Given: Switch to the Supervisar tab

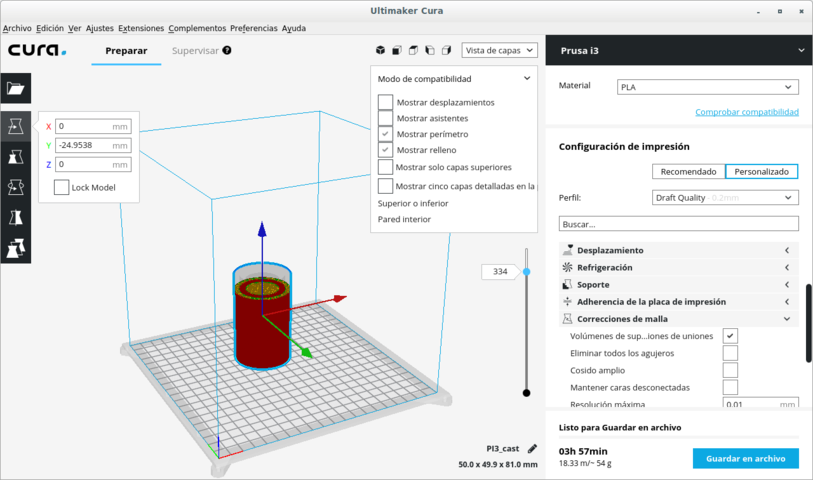Looking at the screenshot, I should [195, 50].
